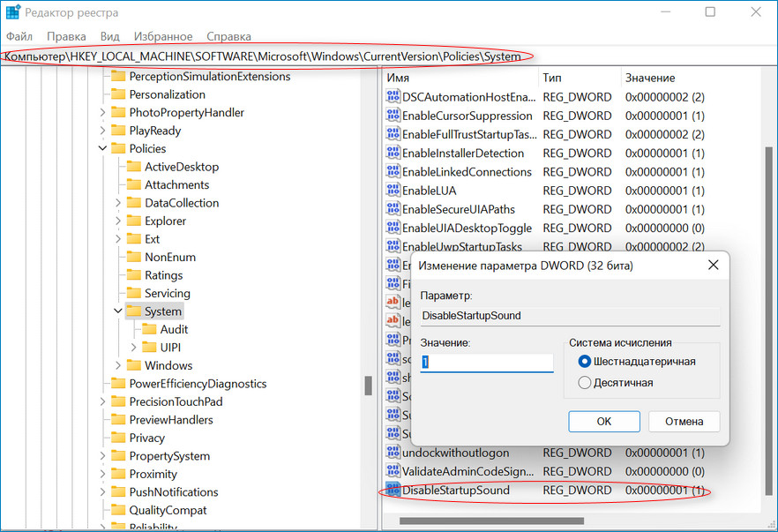Image resolution: width=778 pixels, height=532 pixels.
Task: Close the DWORD edit dialog
Action: [712, 265]
